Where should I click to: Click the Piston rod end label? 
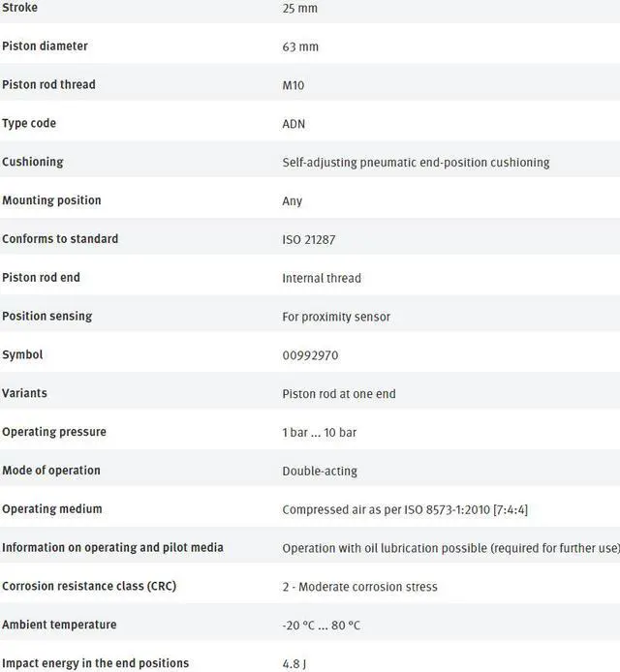pyautogui.click(x=41, y=277)
